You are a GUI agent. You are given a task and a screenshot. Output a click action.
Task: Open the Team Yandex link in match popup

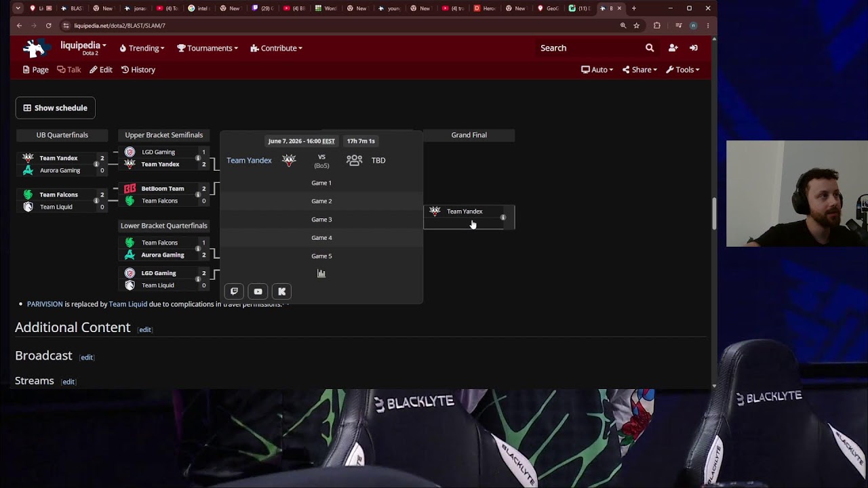click(x=249, y=161)
